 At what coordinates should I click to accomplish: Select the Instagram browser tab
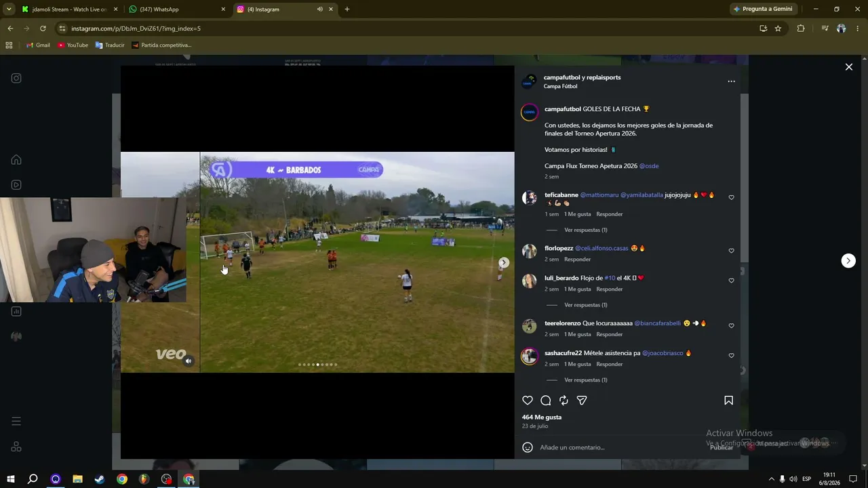click(x=285, y=9)
